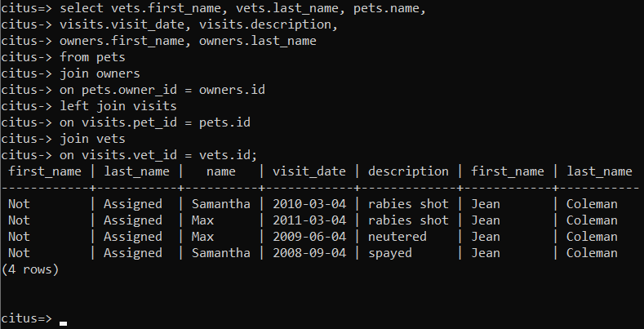
Task: Click "select" keyword on the first line
Action: (82, 8)
